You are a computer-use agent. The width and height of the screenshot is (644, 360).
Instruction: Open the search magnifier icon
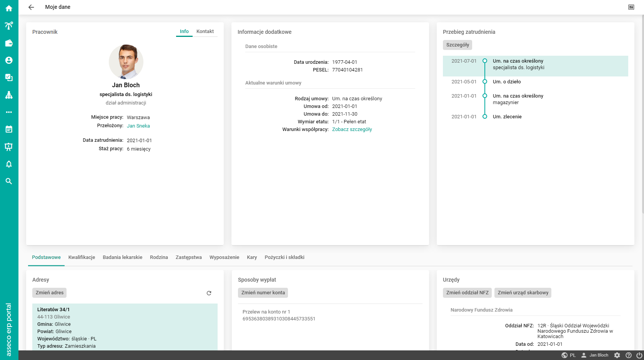9,181
